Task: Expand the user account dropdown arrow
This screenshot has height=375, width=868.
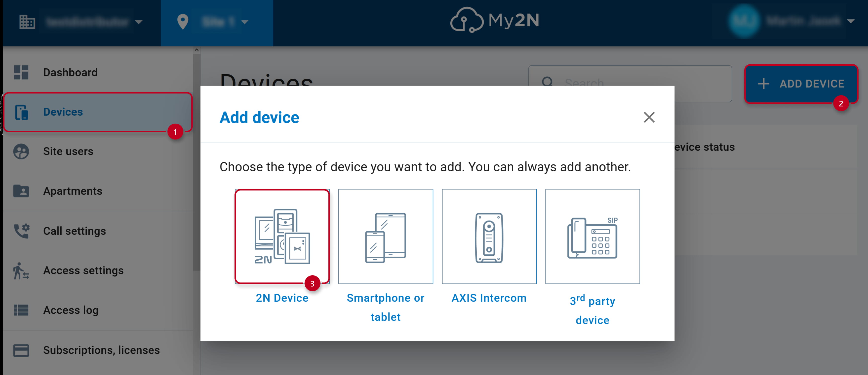Action: coord(850,21)
